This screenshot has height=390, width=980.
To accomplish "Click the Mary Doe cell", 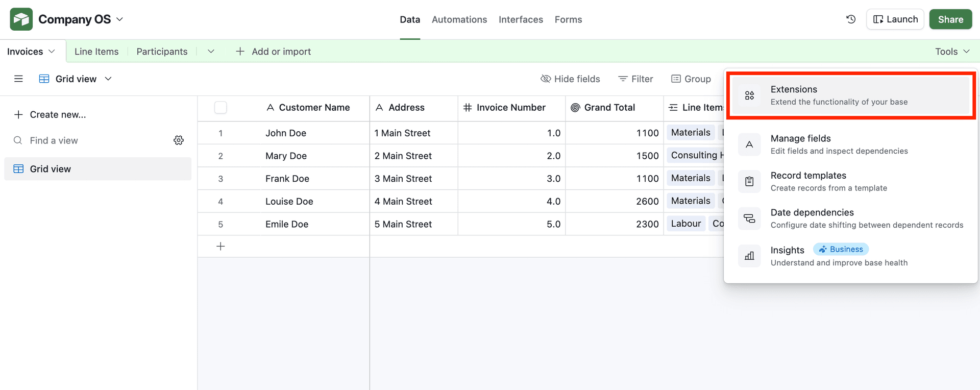I will point(315,156).
